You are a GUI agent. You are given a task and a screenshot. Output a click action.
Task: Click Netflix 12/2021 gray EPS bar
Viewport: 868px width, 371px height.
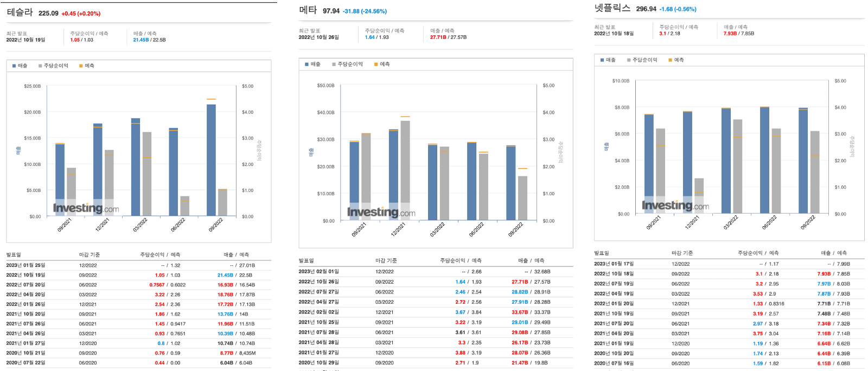pos(699,196)
